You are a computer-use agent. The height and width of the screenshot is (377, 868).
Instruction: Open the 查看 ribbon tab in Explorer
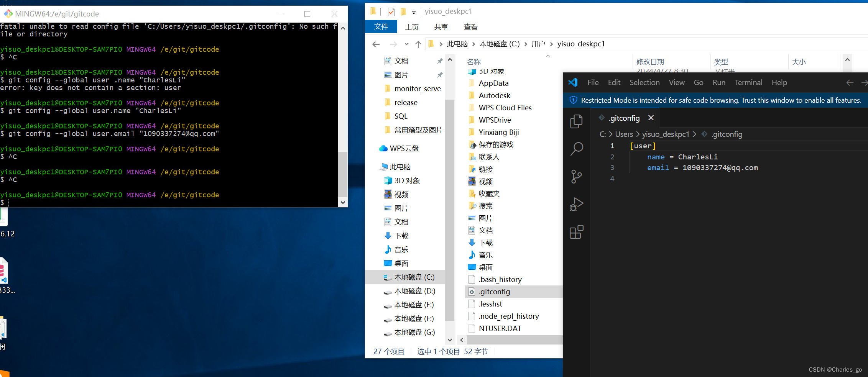[470, 27]
